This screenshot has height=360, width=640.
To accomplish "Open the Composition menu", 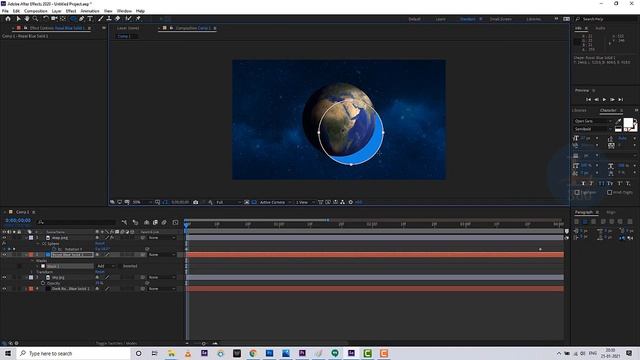I will pos(36,11).
